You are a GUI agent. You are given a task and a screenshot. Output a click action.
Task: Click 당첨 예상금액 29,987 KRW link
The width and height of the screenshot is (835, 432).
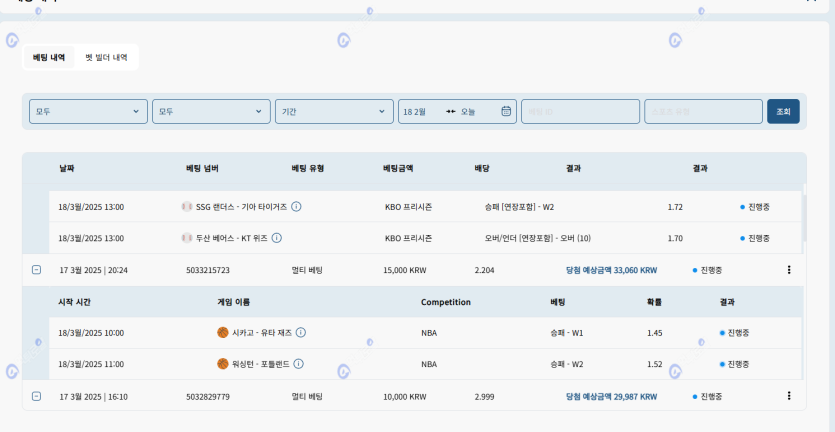(x=611, y=396)
